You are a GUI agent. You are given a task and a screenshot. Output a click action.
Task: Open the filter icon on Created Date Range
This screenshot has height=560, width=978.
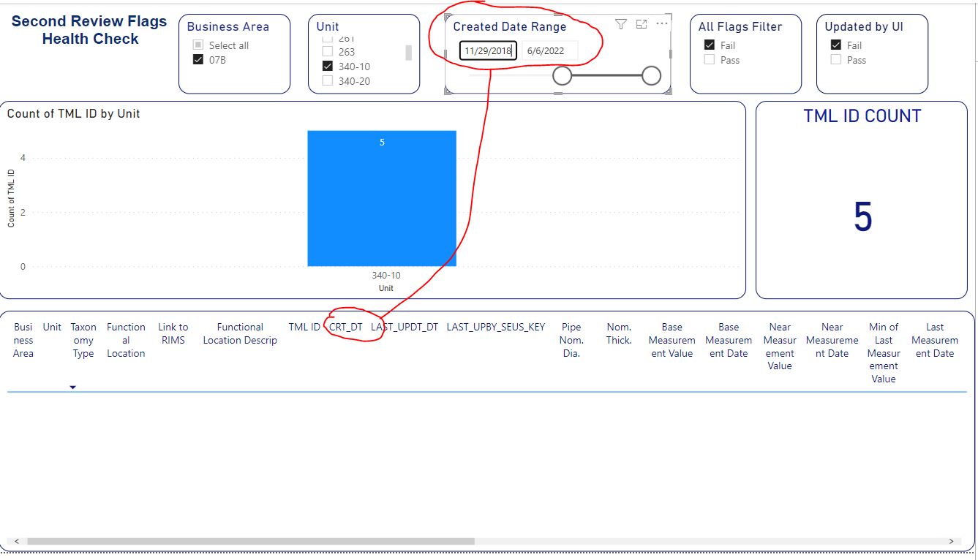coord(621,24)
